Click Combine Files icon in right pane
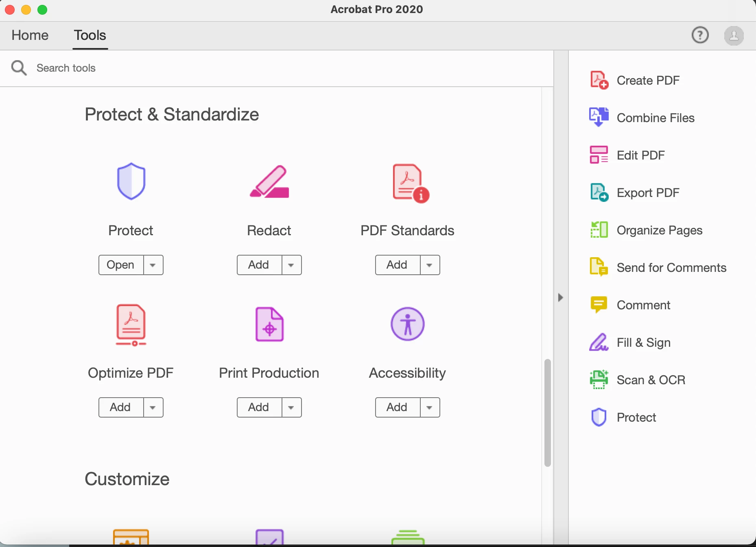 tap(599, 117)
